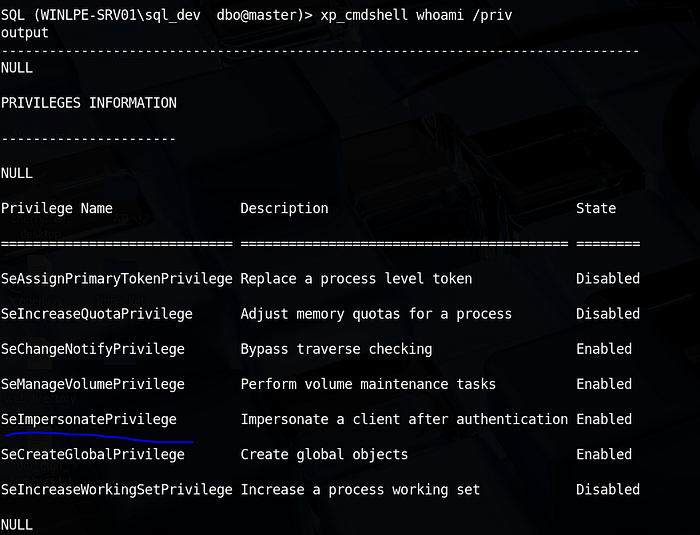700x535 pixels.
Task: Click the PRIVILEGES INFORMATION heading
Action: 89,103
